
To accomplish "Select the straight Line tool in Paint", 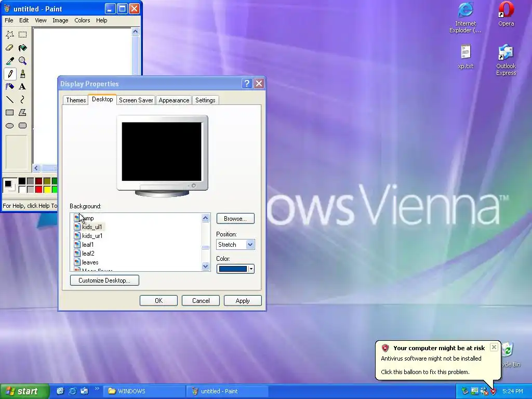I will (10, 99).
